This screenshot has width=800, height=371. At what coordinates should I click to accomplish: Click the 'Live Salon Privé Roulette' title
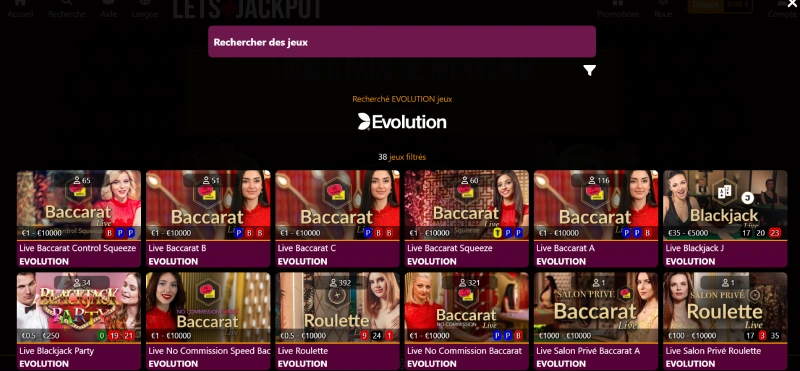point(713,351)
